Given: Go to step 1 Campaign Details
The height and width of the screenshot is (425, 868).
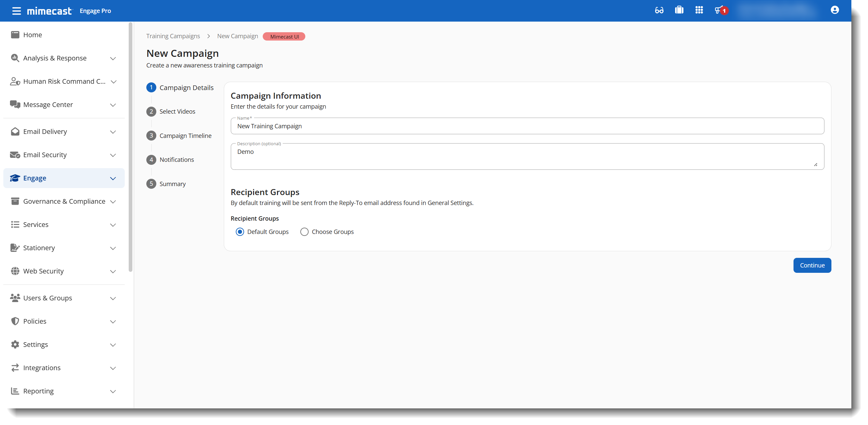Looking at the screenshot, I should coord(180,88).
